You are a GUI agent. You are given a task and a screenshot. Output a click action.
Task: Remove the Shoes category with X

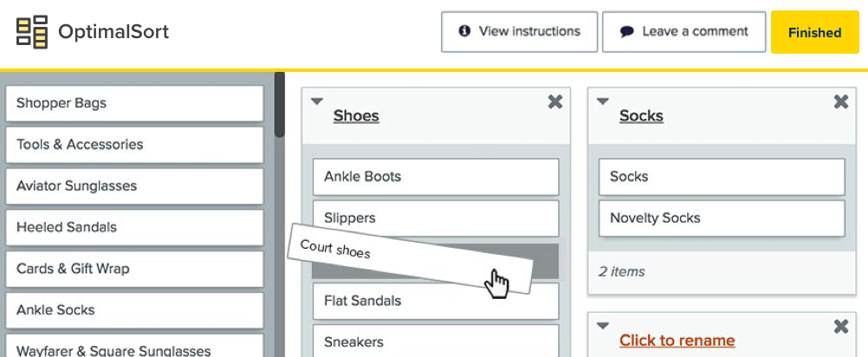(x=555, y=102)
